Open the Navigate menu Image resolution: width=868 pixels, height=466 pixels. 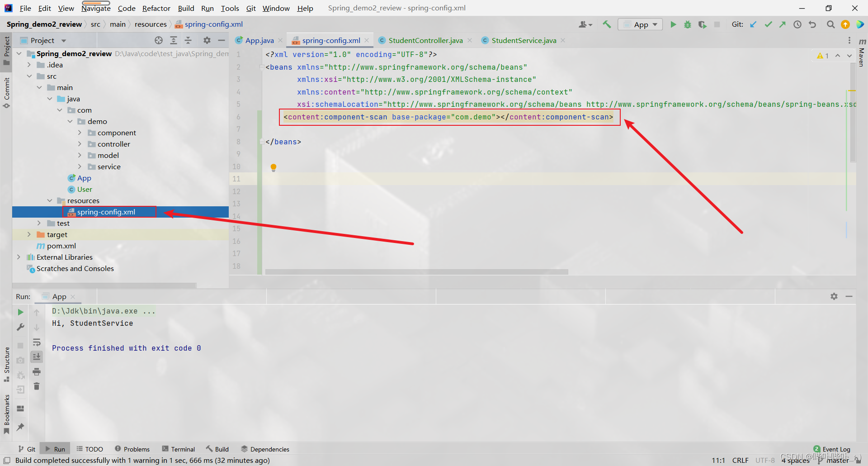tap(96, 8)
